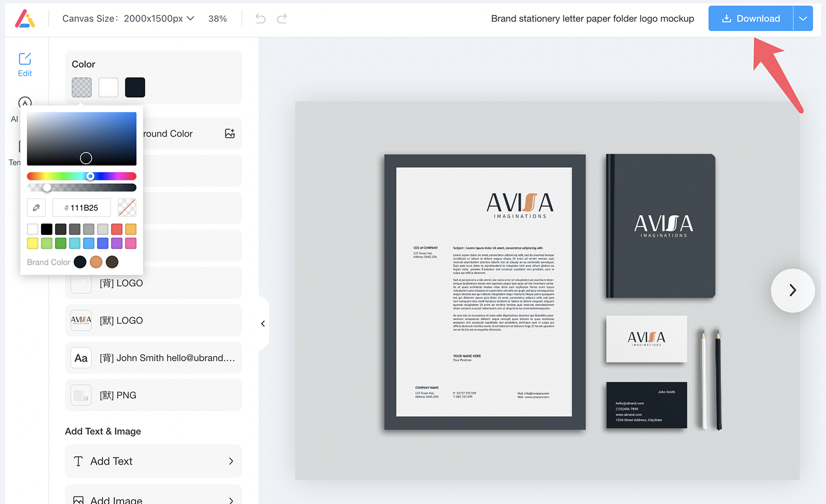Select the PNG layer item
Viewport: 826px width, 504px height.
[153, 395]
